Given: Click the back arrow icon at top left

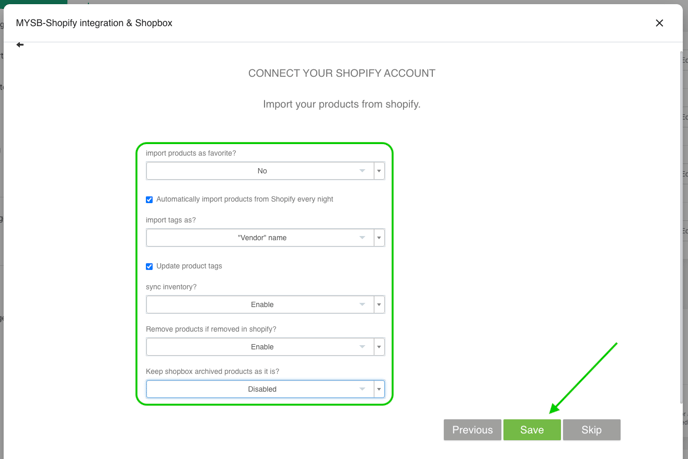Looking at the screenshot, I should click(20, 45).
